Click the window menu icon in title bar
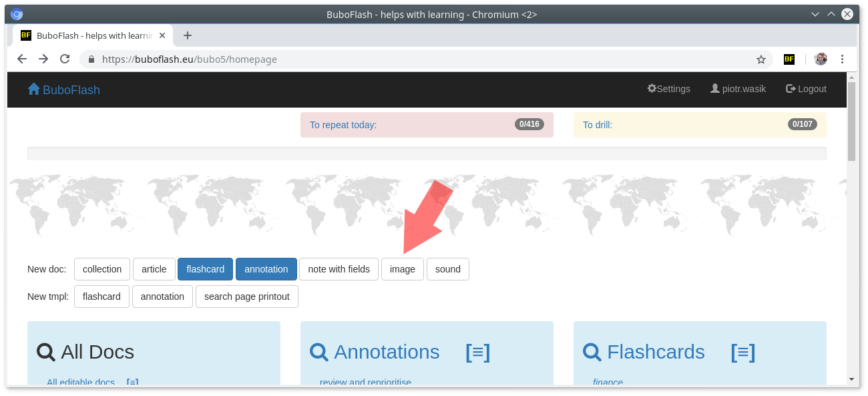 click(x=17, y=14)
